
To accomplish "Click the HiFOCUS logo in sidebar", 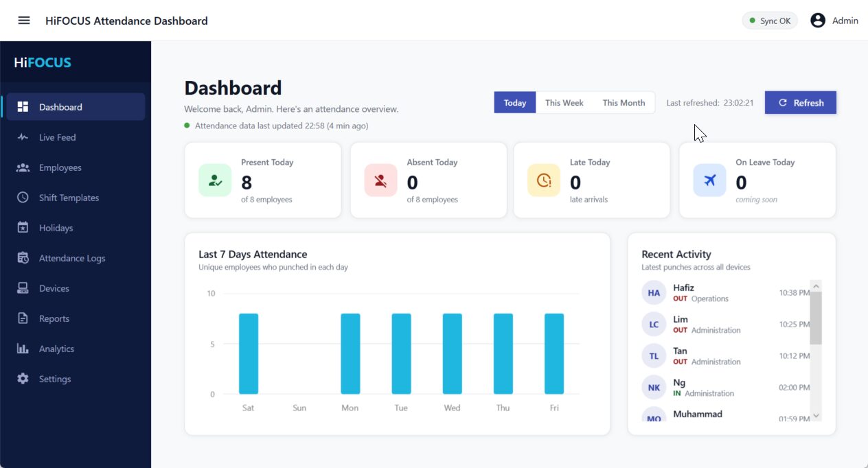I will (x=43, y=62).
